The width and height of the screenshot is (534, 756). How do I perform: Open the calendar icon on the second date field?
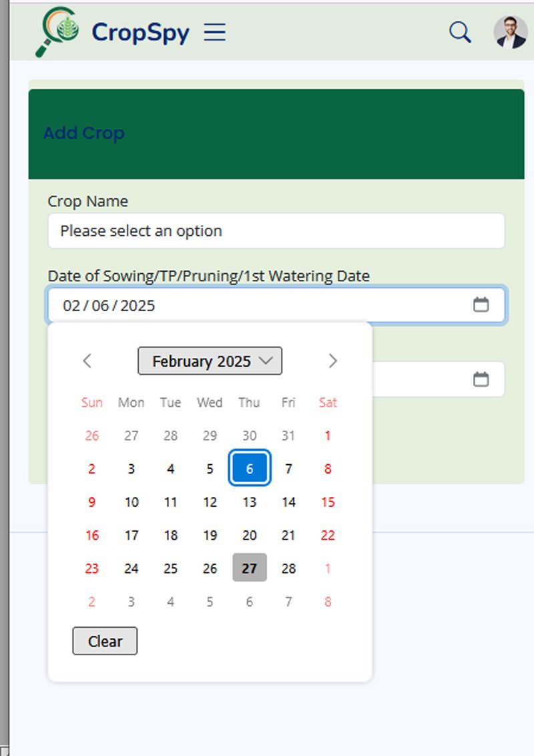[x=482, y=379]
